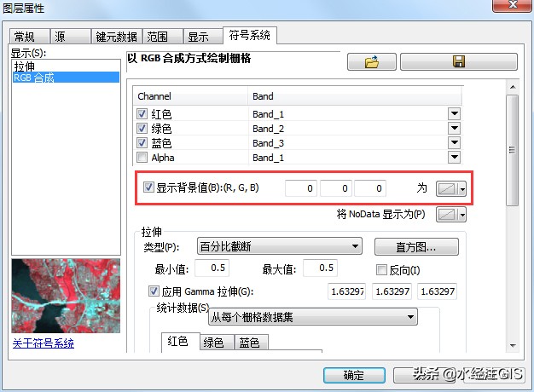Click the Channel column header

pos(190,96)
